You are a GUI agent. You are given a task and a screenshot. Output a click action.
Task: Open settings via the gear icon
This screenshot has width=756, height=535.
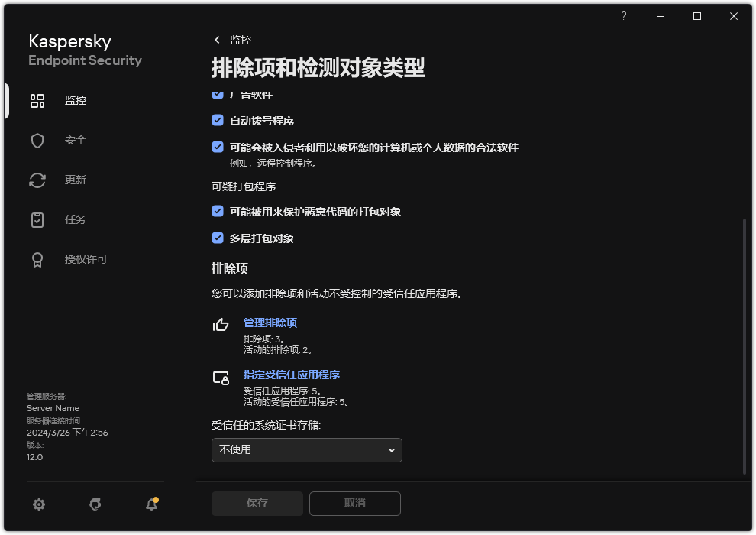coord(38,504)
